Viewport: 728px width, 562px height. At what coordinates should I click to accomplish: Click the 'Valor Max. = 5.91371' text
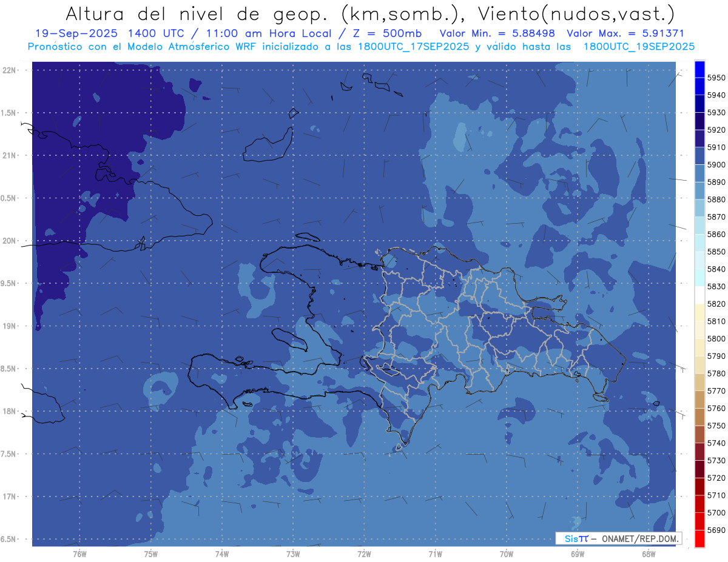pos(625,33)
